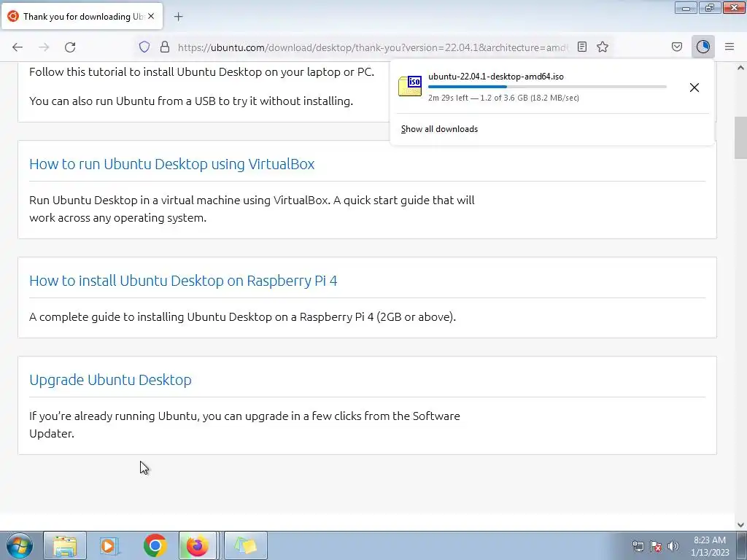The height and width of the screenshot is (560, 747).
Task: Click the ubuntu-22.04.1-desktop-amd64.iso download entry name
Action: [495, 76]
